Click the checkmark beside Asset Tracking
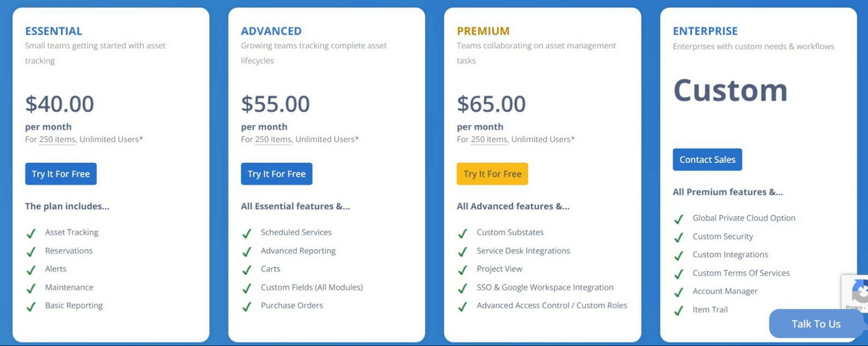The width and height of the screenshot is (868, 346). pos(31,233)
